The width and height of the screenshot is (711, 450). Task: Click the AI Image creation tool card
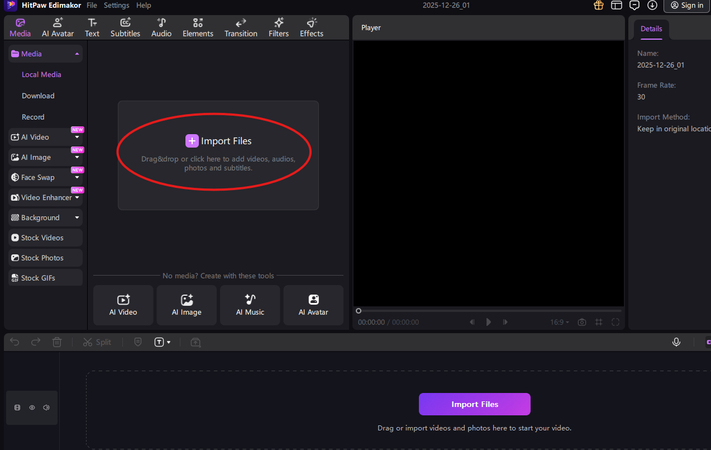[x=186, y=305]
